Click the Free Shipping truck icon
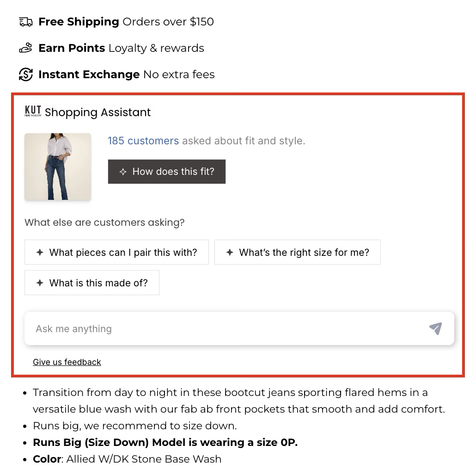The image size is (476, 470). click(x=26, y=22)
